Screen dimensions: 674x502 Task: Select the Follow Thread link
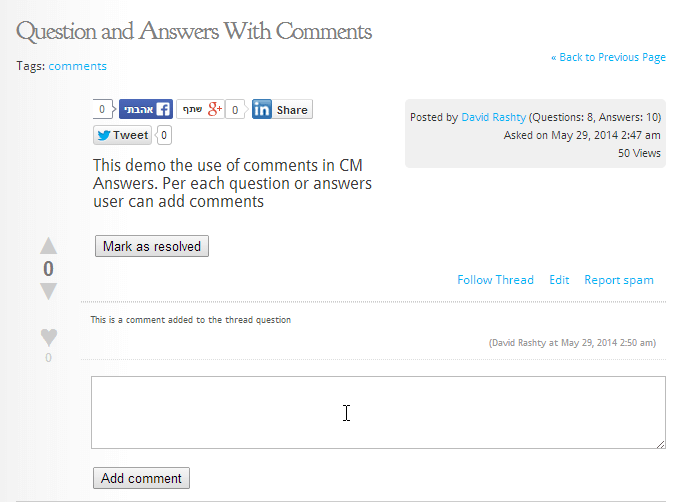click(x=495, y=280)
